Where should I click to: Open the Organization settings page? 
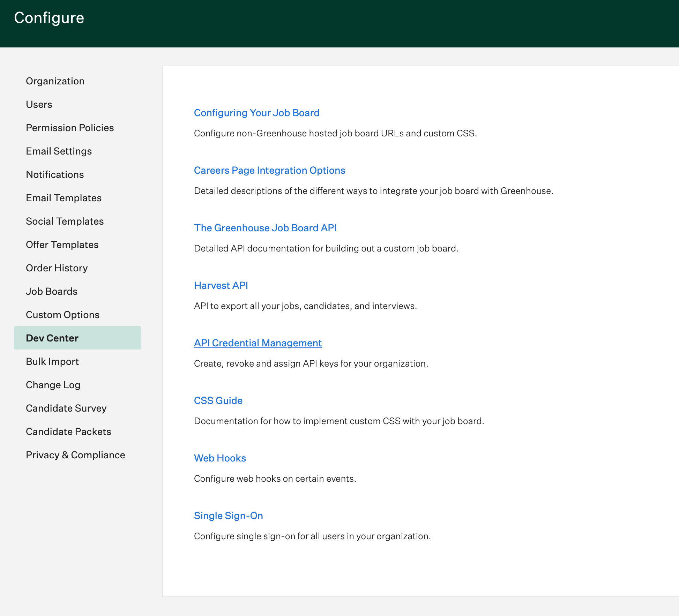point(55,81)
